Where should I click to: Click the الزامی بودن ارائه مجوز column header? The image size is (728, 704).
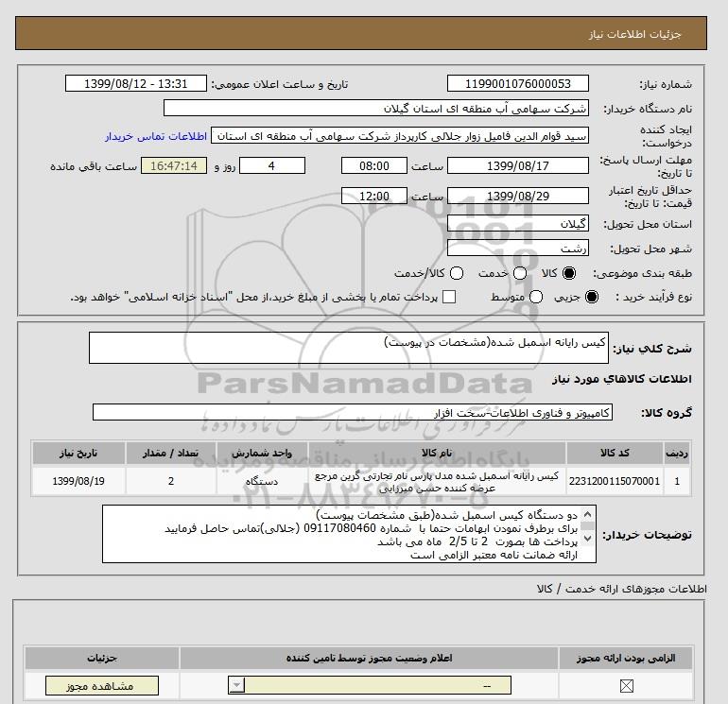(626, 658)
